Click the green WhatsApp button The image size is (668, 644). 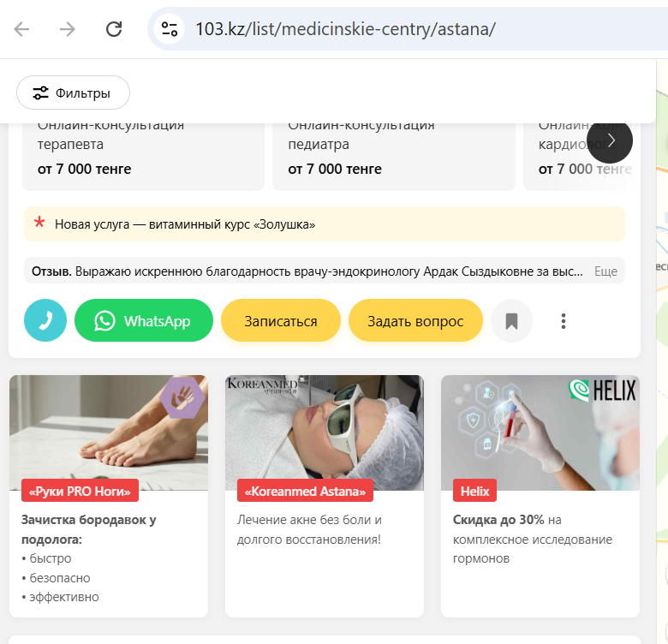[x=144, y=321]
